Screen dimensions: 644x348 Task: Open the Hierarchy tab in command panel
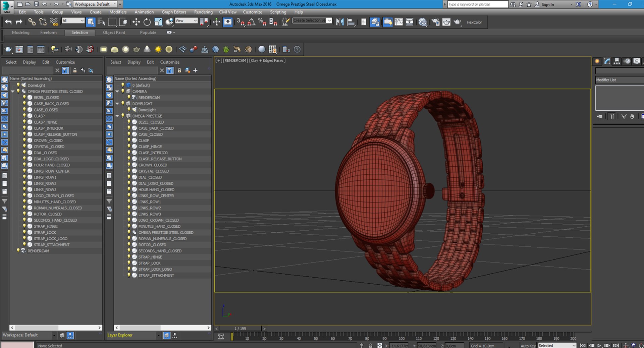(x=617, y=61)
